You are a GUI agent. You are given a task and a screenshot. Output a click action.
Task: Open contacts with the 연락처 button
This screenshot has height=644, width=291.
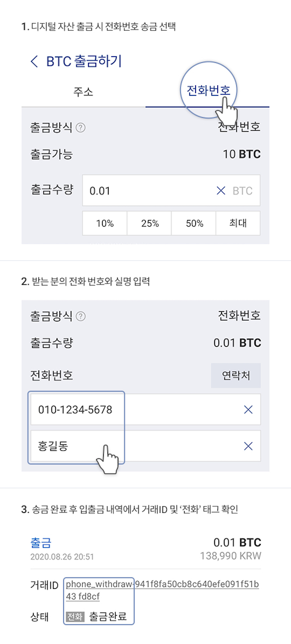coord(236,376)
